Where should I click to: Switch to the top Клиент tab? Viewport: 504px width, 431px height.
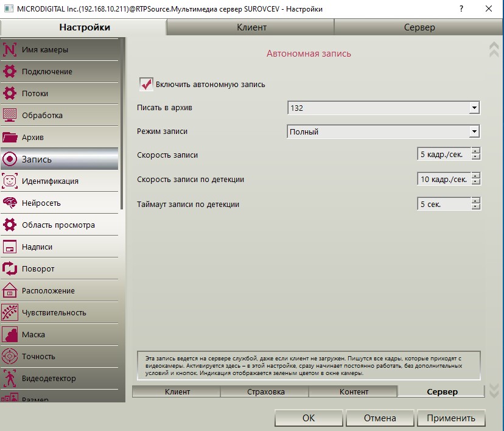click(251, 27)
